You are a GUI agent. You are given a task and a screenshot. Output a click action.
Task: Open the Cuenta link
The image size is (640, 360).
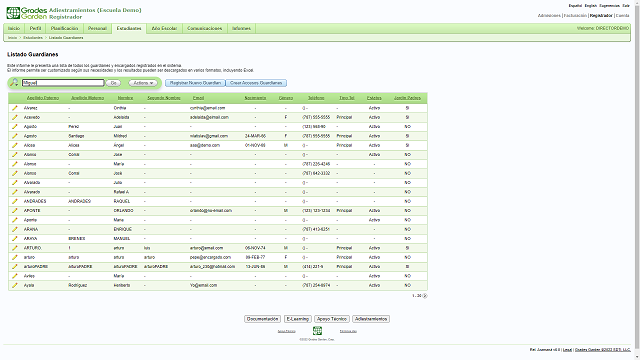tap(622, 16)
